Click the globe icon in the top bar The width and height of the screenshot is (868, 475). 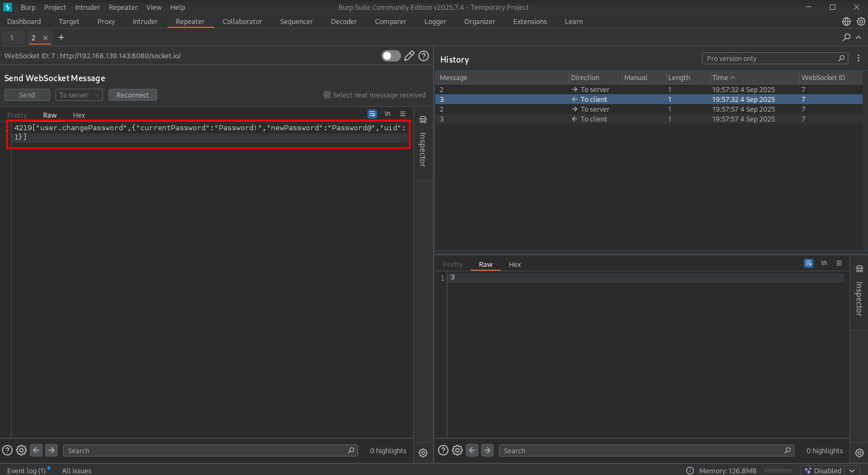tap(846, 22)
